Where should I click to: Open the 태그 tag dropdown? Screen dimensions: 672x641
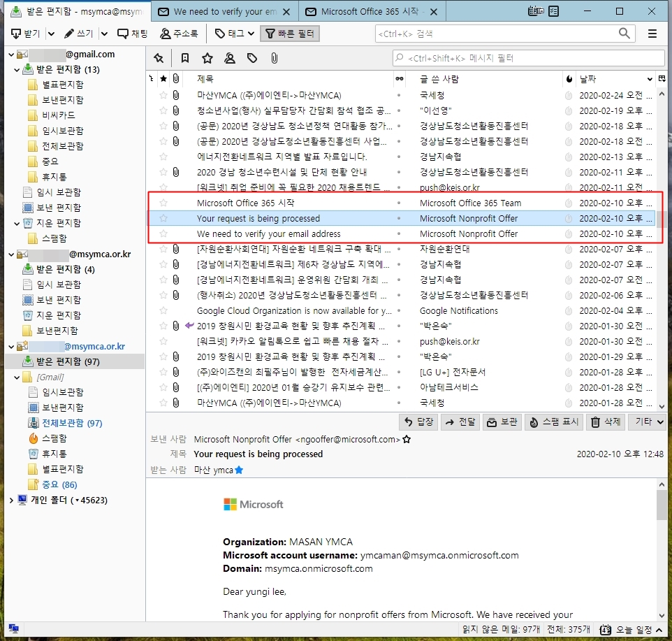235,34
